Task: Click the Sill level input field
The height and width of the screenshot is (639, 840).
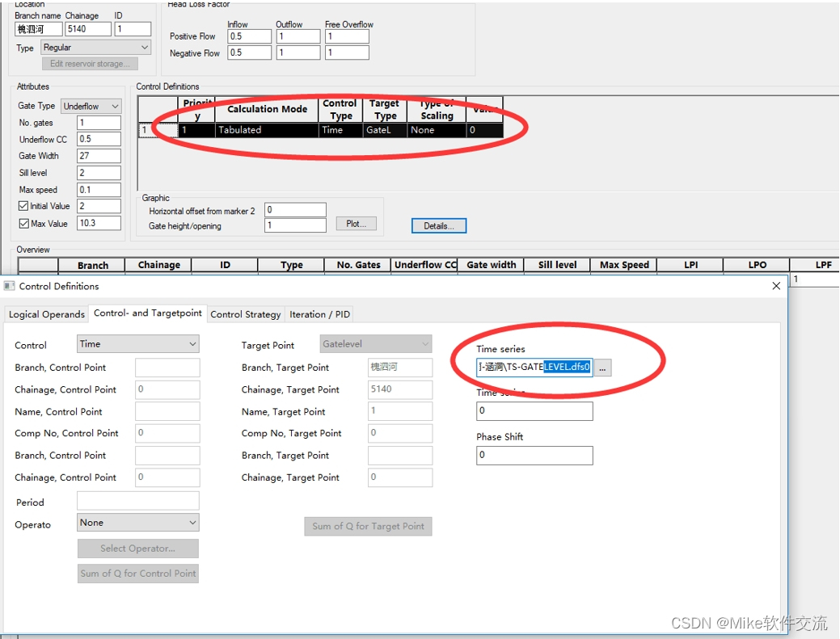Action: pos(99,173)
